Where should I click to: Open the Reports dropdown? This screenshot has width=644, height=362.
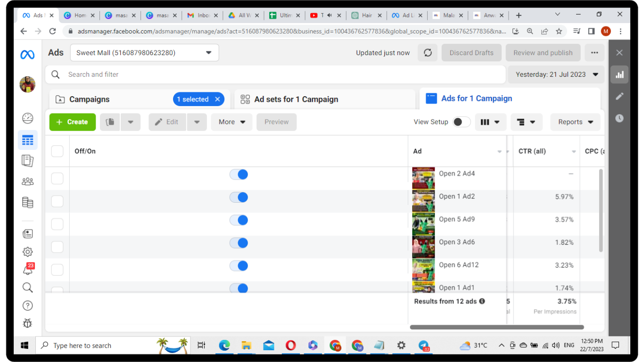tap(575, 122)
